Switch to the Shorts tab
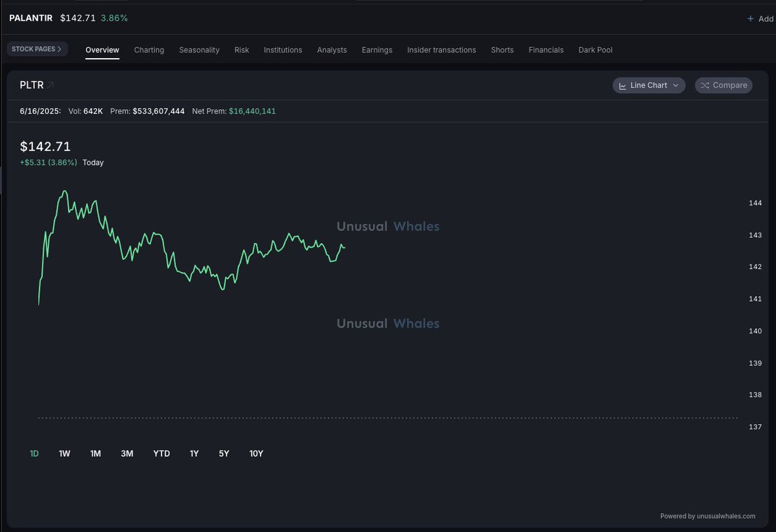776x532 pixels. pyautogui.click(x=502, y=50)
